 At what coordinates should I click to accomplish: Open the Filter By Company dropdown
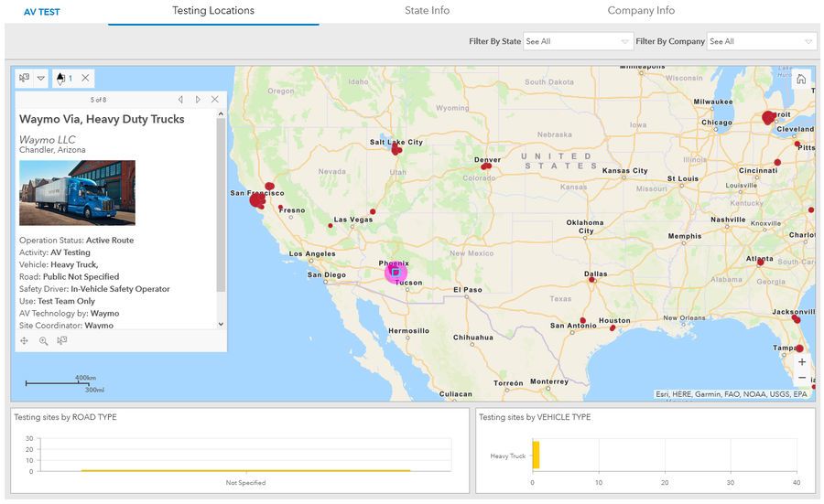[761, 41]
